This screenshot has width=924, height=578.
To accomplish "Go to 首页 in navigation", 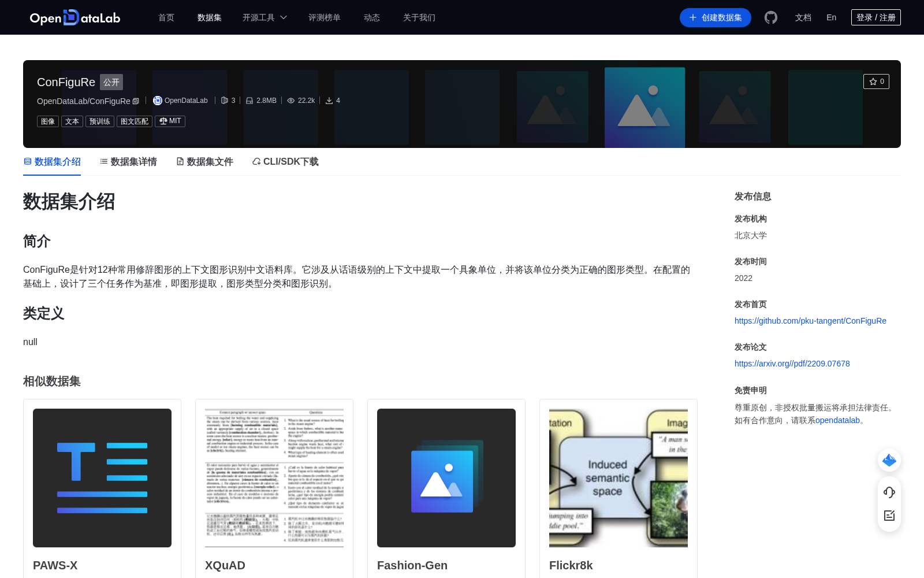I will pyautogui.click(x=166, y=17).
